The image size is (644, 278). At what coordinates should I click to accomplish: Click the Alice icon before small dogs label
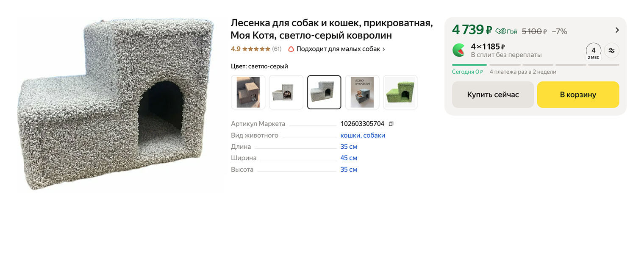point(291,49)
